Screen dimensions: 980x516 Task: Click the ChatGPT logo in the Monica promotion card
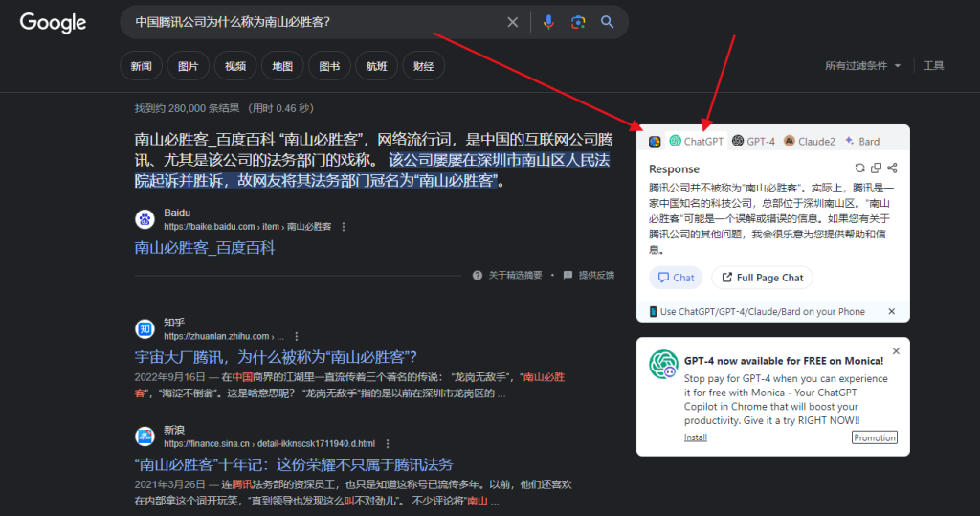663,365
